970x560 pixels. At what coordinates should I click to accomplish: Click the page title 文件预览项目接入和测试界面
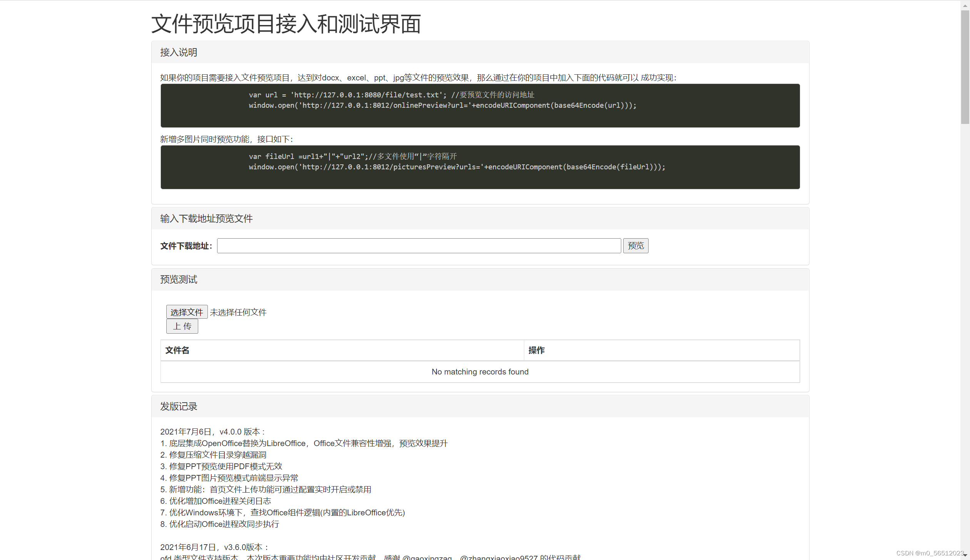point(286,24)
